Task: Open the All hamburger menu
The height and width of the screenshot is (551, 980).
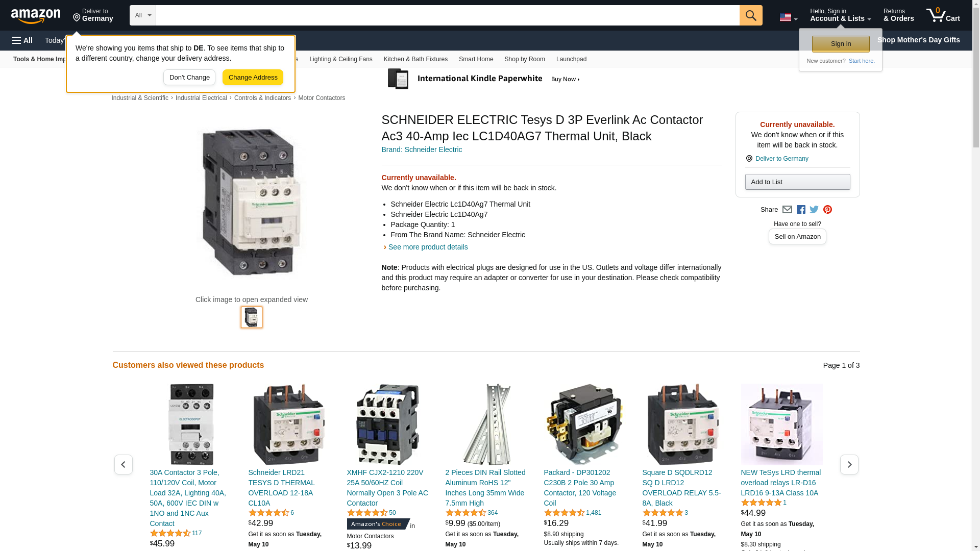Action: click(22, 40)
